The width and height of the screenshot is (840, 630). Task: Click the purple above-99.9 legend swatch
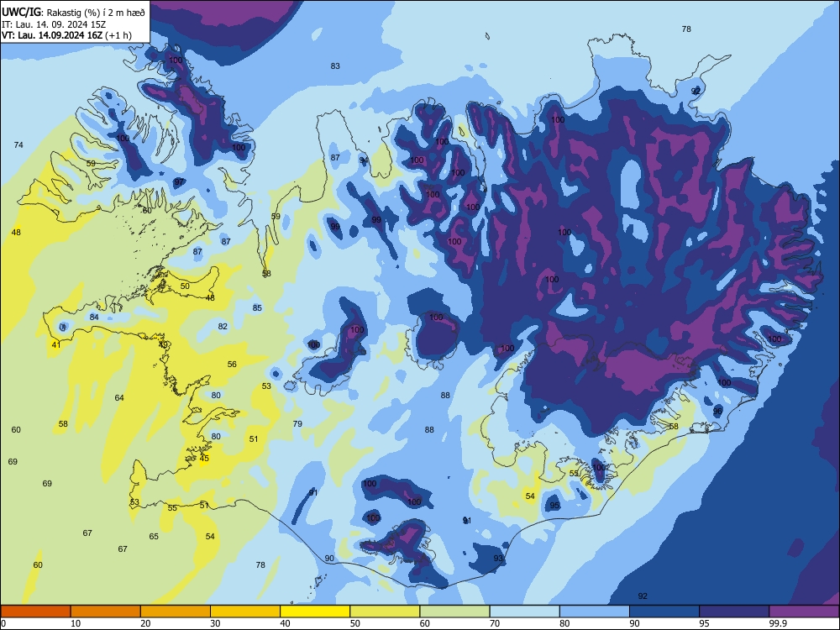pos(804,612)
